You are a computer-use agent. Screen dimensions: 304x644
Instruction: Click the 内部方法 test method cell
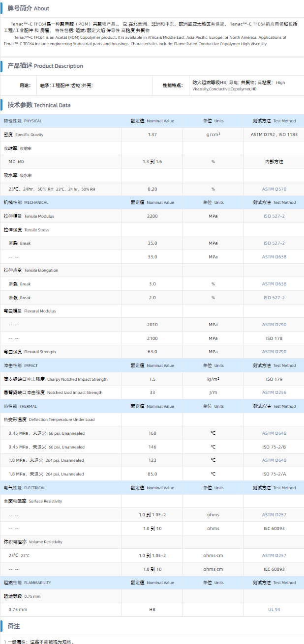coord(274,162)
